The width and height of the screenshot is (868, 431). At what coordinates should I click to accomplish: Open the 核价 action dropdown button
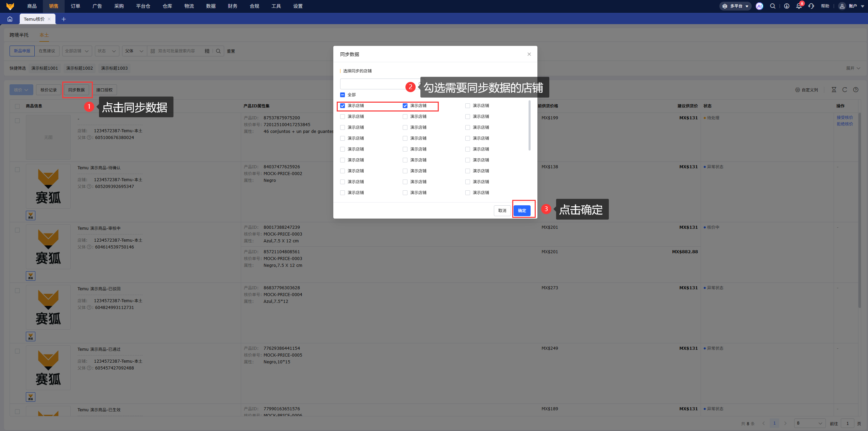click(21, 90)
